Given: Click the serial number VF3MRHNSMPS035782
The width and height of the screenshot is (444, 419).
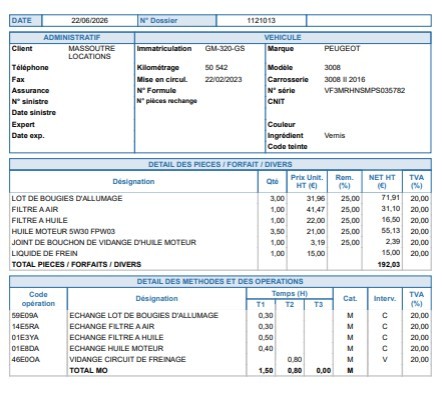Looking at the screenshot, I should coord(365,90).
